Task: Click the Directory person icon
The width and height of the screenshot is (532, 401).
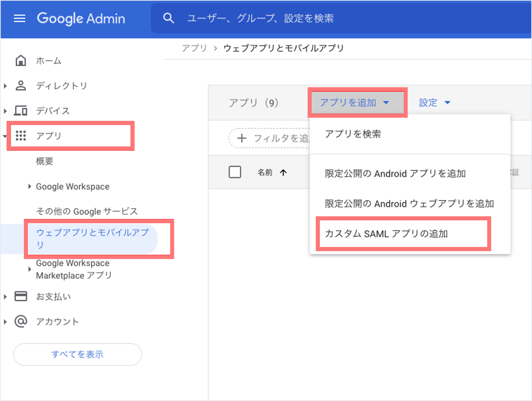Action: pyautogui.click(x=21, y=86)
